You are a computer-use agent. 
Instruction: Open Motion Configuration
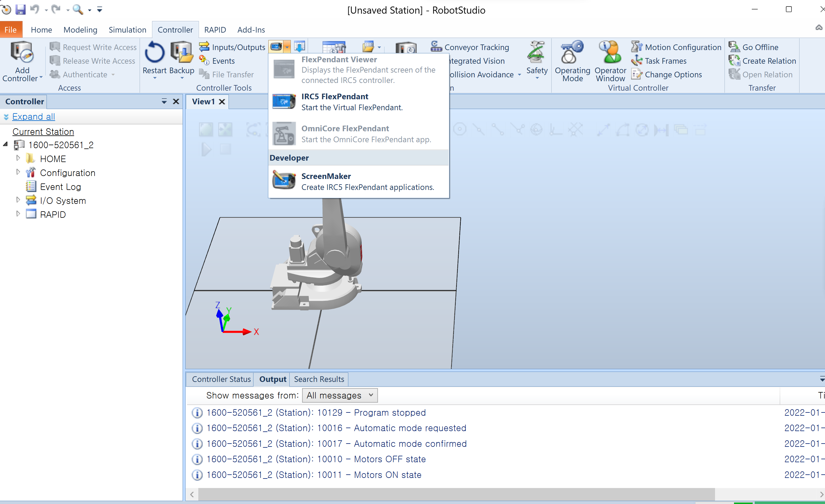(676, 47)
